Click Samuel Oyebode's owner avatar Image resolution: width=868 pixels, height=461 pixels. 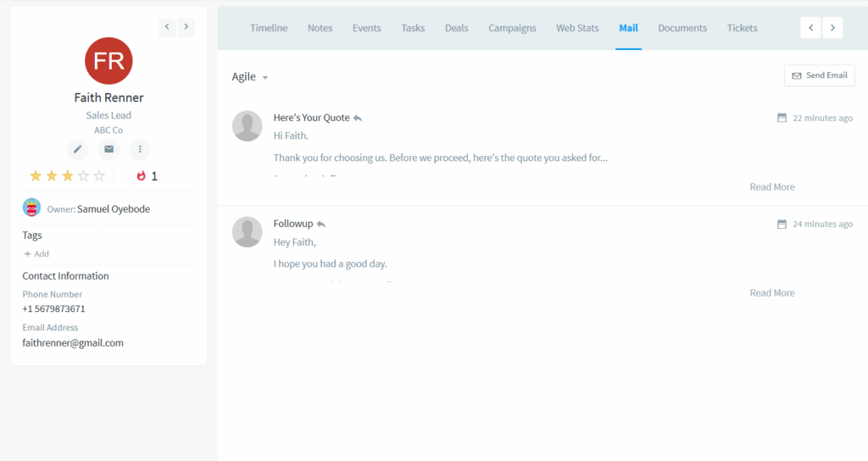pos(31,208)
